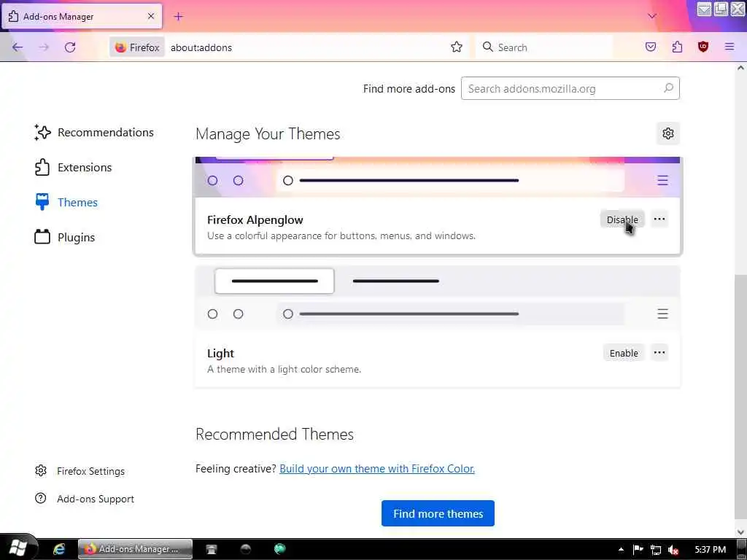Image resolution: width=747 pixels, height=560 pixels.
Task: Open the Firefox Alpenglow theme details
Action: (255, 220)
